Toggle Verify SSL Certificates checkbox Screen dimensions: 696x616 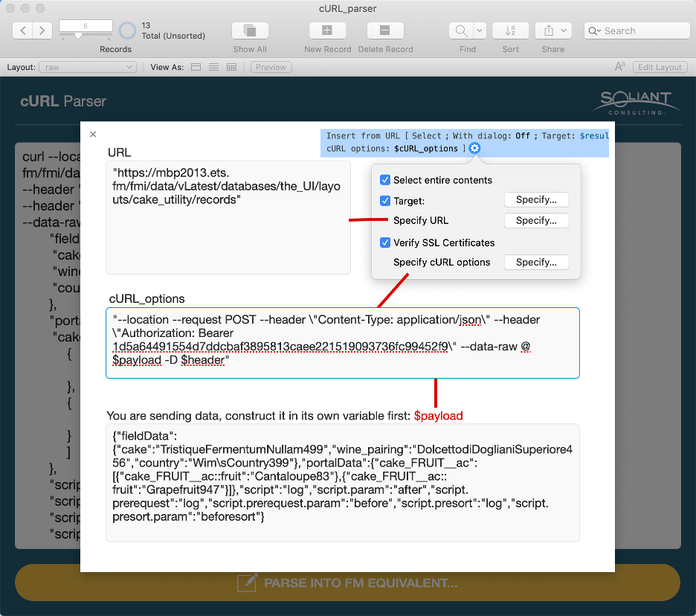385,243
